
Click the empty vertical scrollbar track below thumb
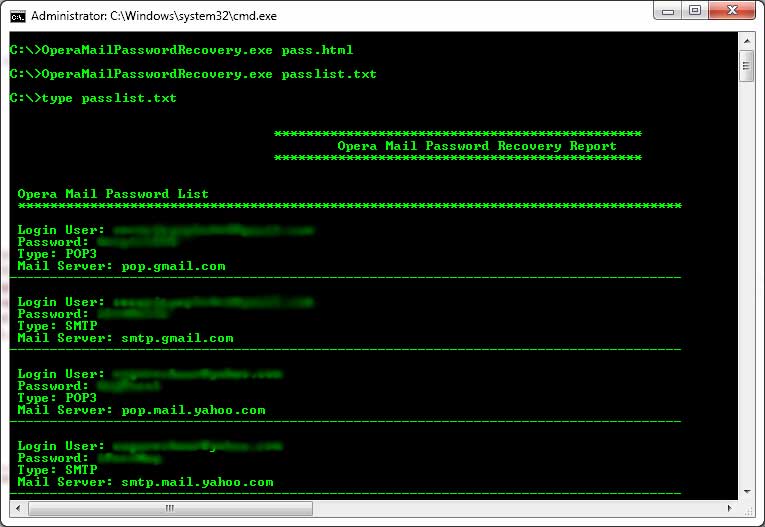(746, 300)
